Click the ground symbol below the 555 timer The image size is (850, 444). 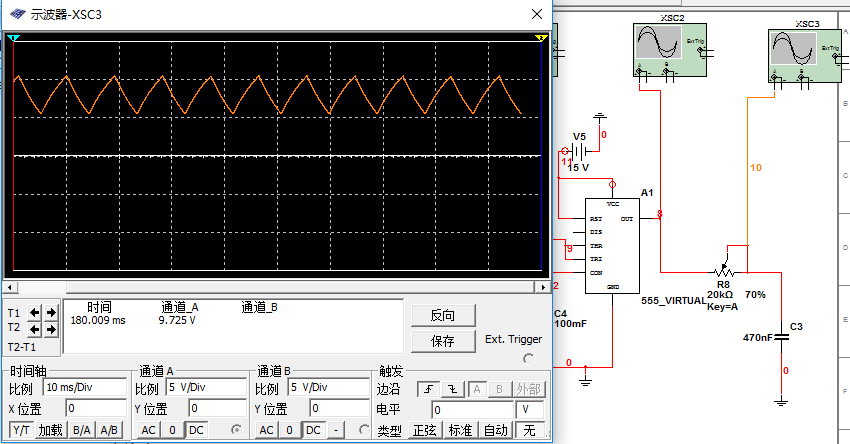point(585,381)
